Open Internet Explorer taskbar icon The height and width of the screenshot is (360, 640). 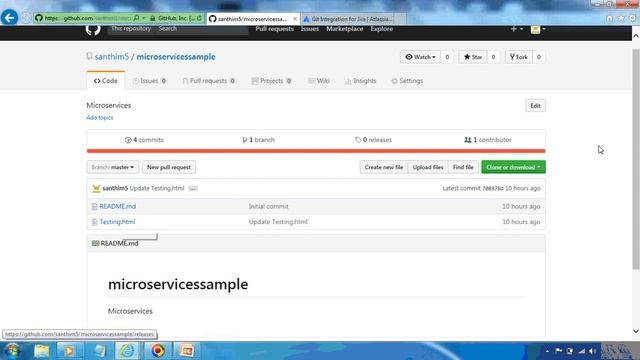[x=127, y=351]
